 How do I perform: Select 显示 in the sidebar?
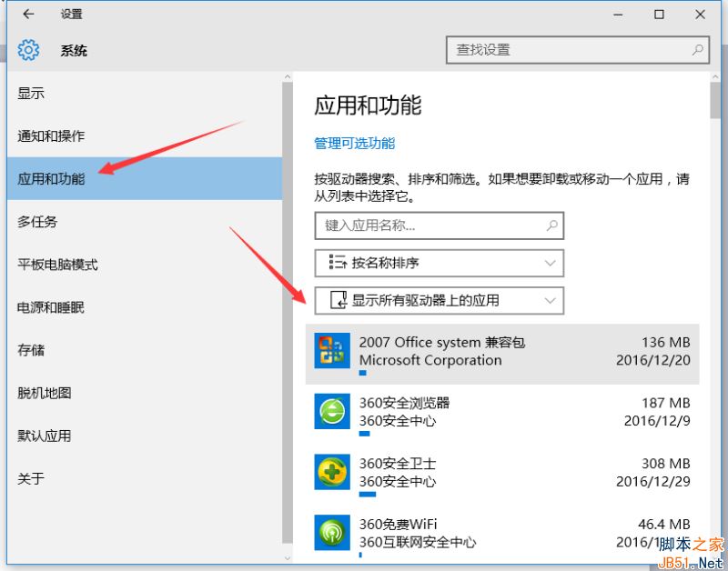[31, 94]
